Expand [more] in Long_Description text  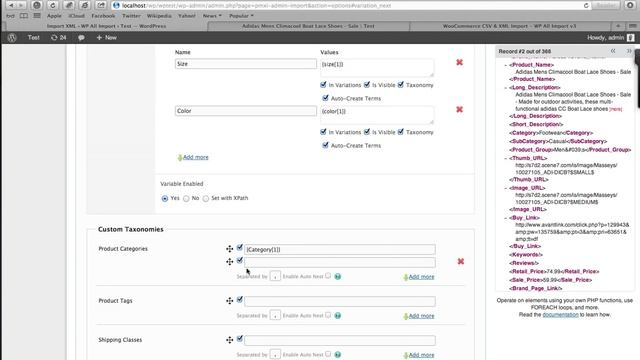(616, 109)
